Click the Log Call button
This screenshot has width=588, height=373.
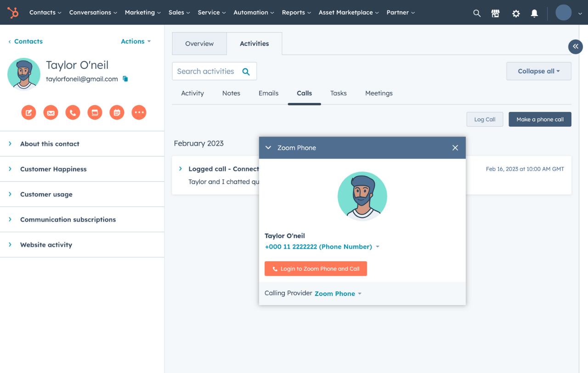coord(485,119)
